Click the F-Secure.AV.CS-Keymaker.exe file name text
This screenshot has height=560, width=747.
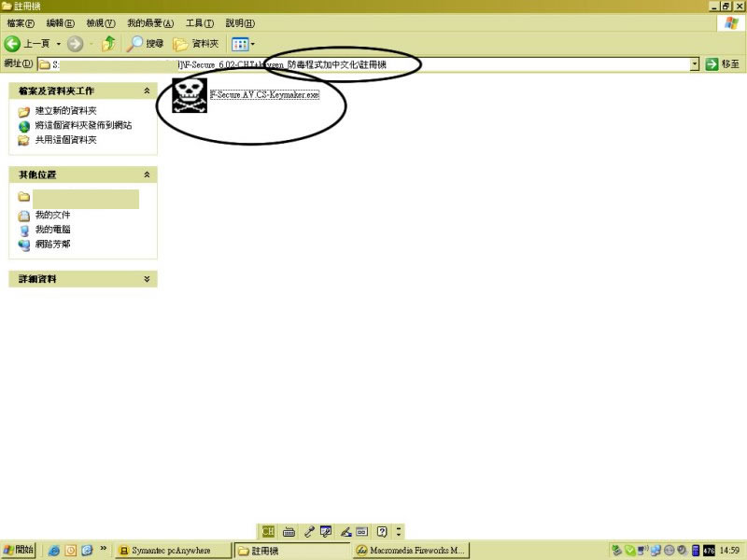point(265,95)
